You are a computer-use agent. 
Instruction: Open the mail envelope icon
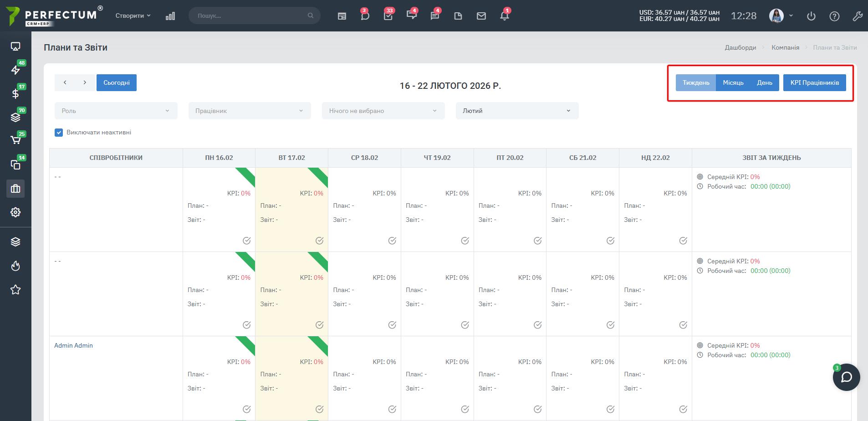tap(481, 16)
